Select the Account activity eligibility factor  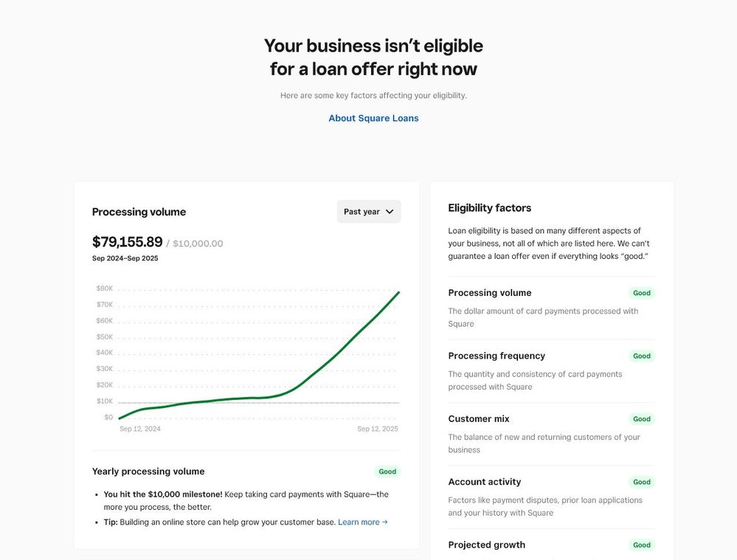485,482
